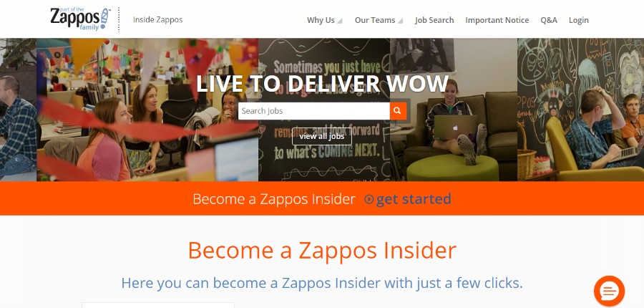The width and height of the screenshot is (644, 308).
Task: Open the orange chat bubble icon
Action: click(x=609, y=291)
